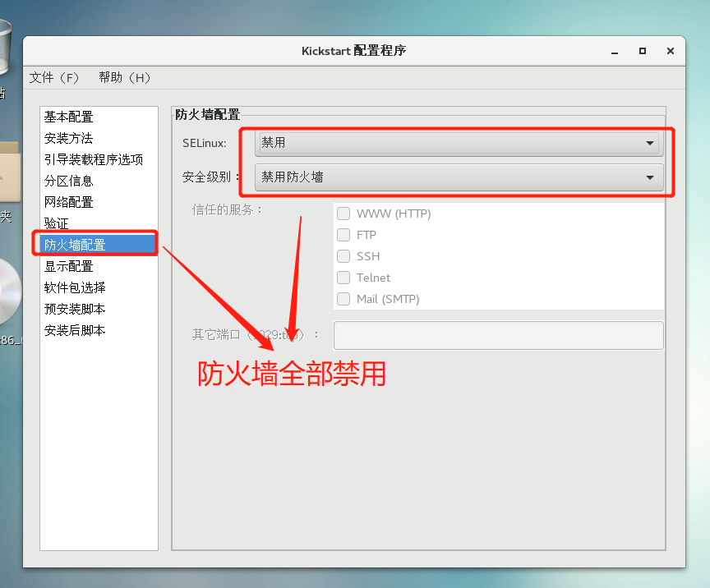Select 安装后脚本 in the sidebar
Viewport: 710px width, 588px height.
pos(99,330)
